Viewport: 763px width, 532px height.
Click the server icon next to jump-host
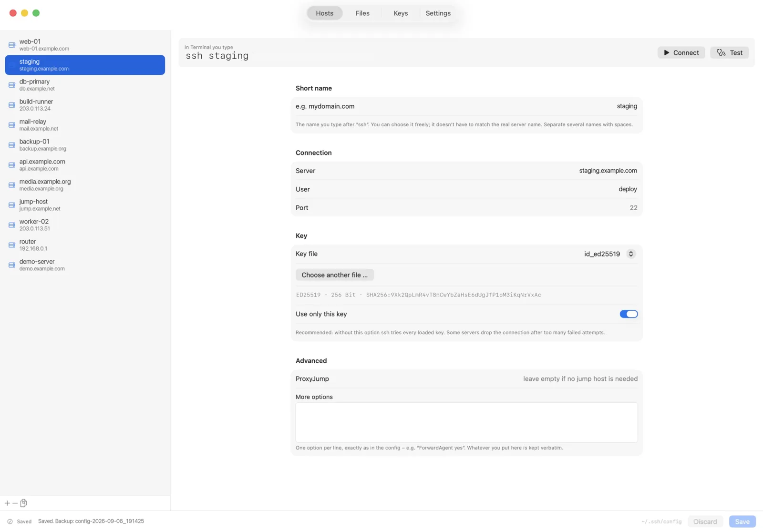[12, 205]
